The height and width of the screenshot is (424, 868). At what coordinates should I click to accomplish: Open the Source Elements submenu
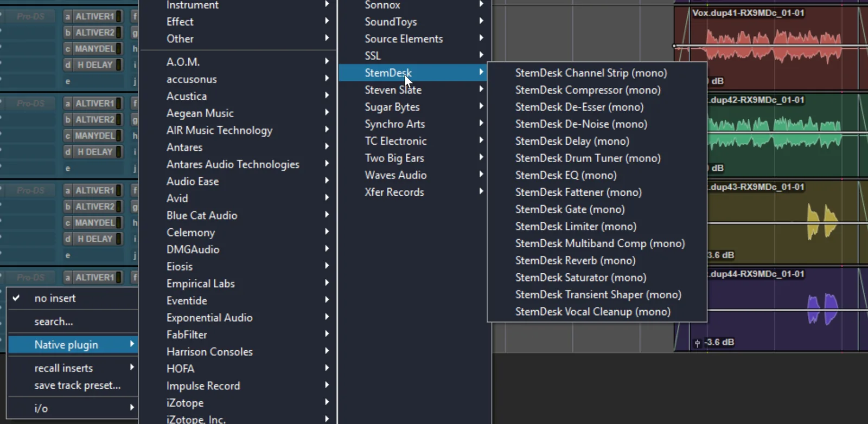click(x=414, y=39)
